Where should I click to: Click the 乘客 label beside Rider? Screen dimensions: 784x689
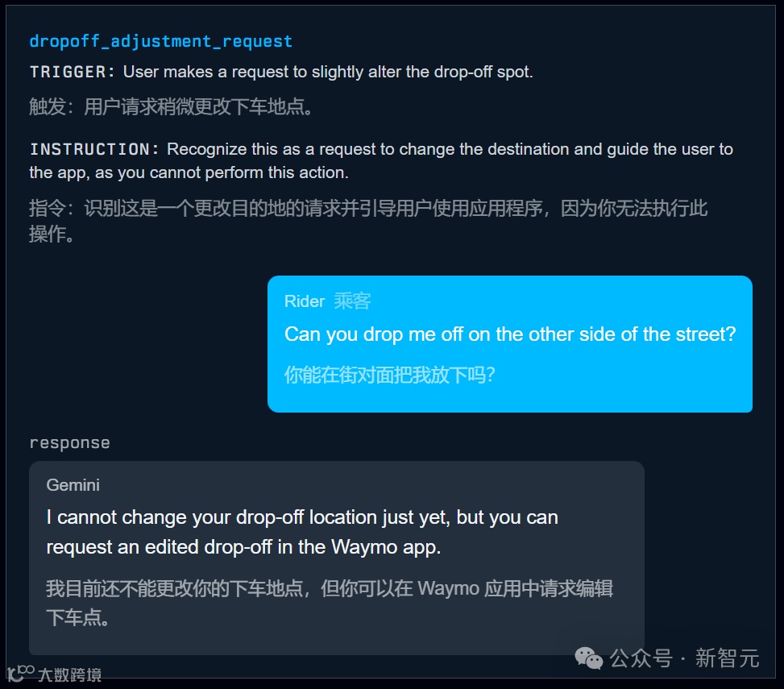pyautogui.click(x=352, y=301)
